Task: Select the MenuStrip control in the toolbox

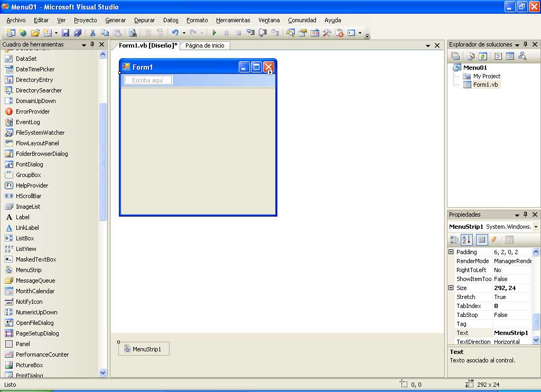Action: click(28, 270)
